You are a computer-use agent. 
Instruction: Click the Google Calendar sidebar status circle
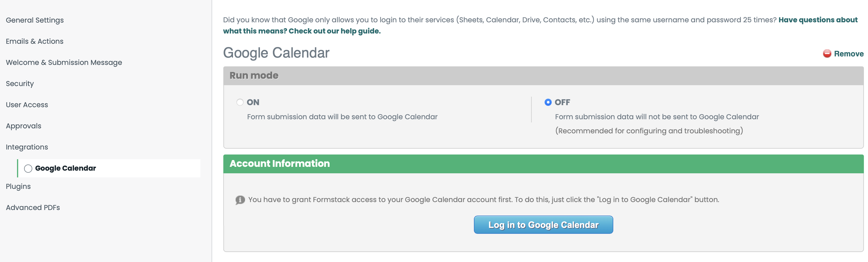tap(28, 168)
